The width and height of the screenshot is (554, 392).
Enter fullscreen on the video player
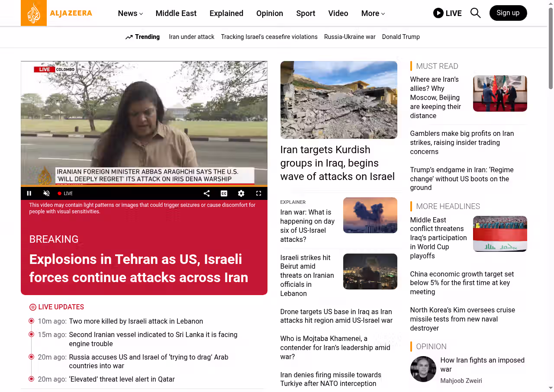[258, 193]
